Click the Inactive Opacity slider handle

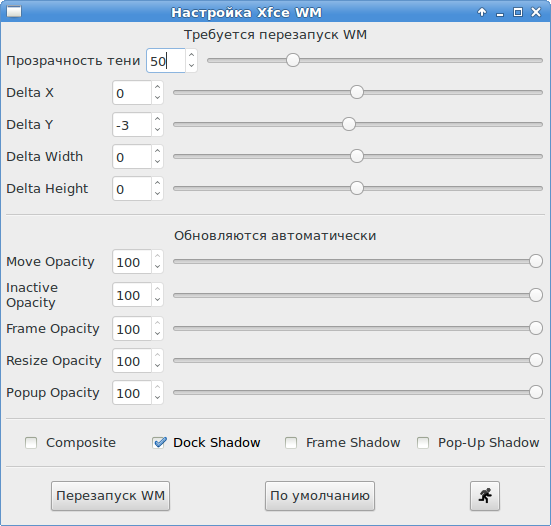tap(536, 295)
